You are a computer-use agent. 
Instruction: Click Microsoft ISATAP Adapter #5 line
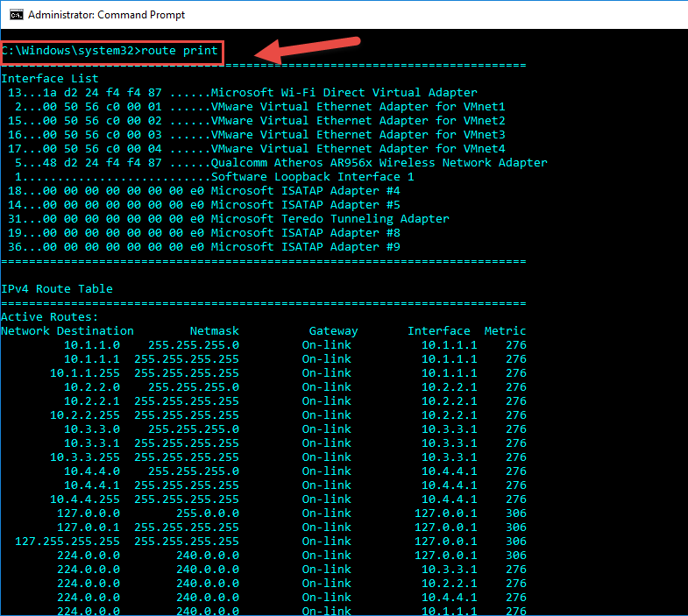click(x=204, y=205)
